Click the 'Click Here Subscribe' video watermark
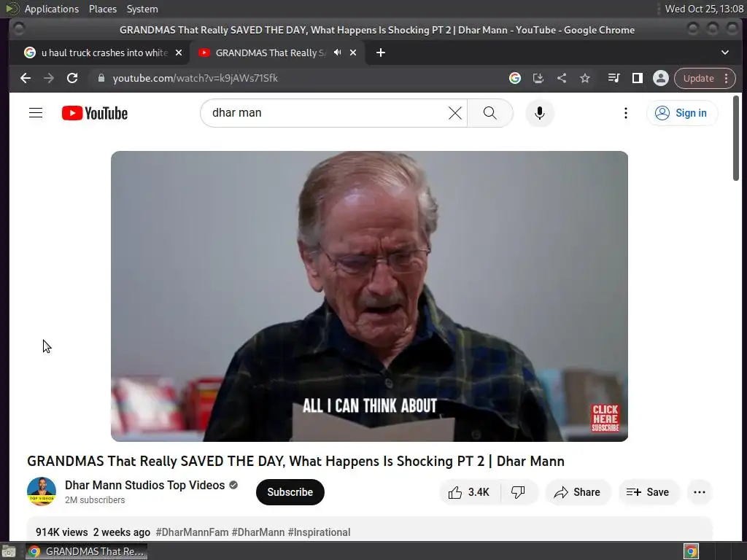Image resolution: width=747 pixels, height=560 pixels. (605, 418)
